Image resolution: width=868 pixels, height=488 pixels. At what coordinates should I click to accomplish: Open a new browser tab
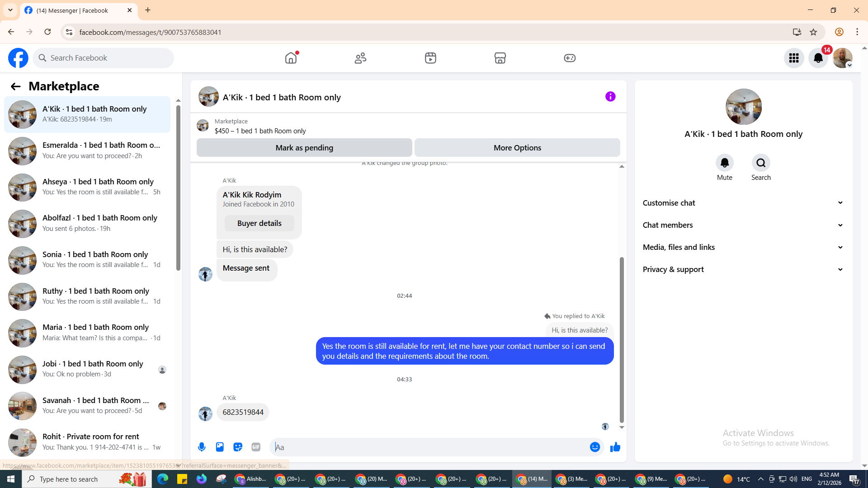[148, 10]
